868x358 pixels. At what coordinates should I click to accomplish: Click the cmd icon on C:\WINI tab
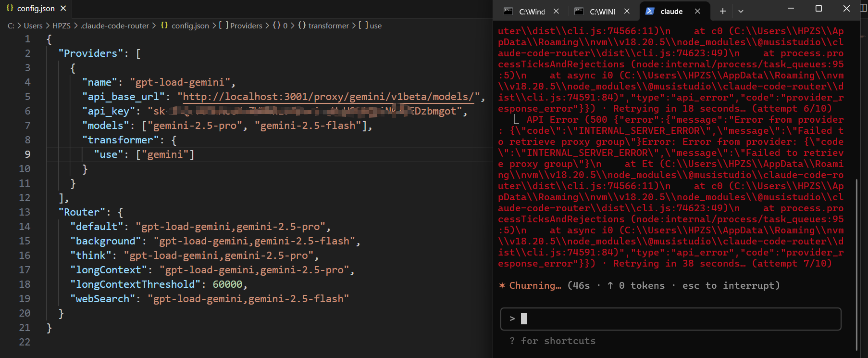[x=579, y=11]
